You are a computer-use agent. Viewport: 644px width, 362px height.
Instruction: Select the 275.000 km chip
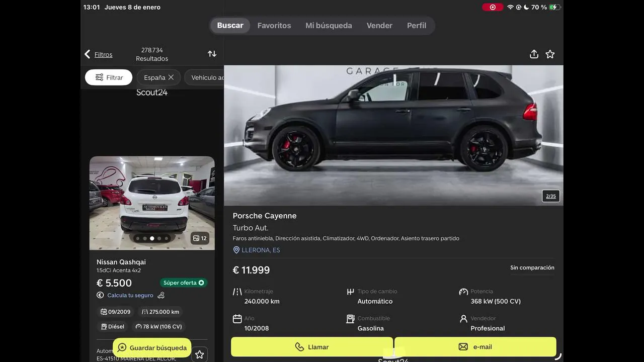coord(160,312)
